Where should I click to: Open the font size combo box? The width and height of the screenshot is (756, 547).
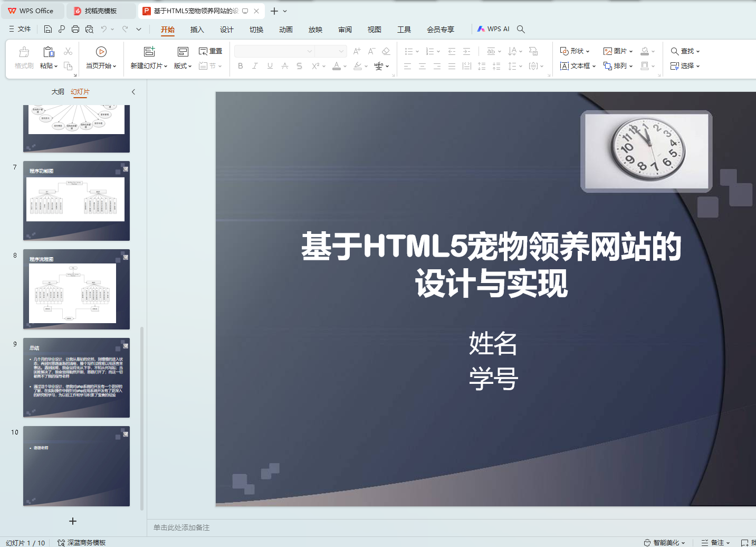[330, 51]
